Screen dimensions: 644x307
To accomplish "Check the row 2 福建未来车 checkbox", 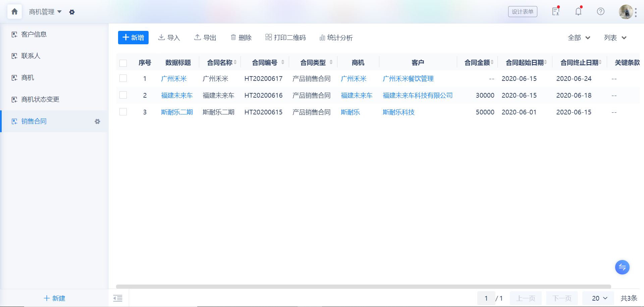I will pyautogui.click(x=123, y=95).
